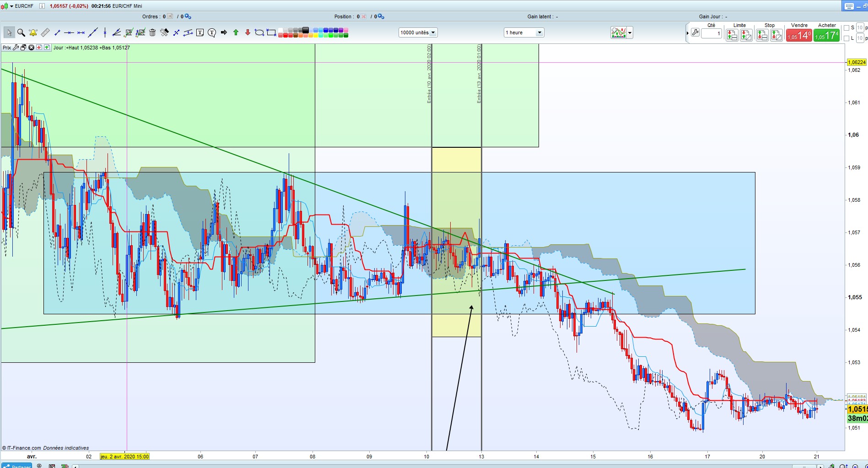Open the 10000 unités dropdown
Viewport: 868px width, 468px height.
(418, 32)
